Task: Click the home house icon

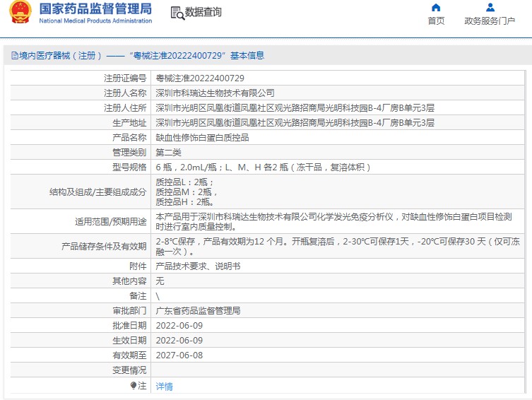Action: coord(436,8)
